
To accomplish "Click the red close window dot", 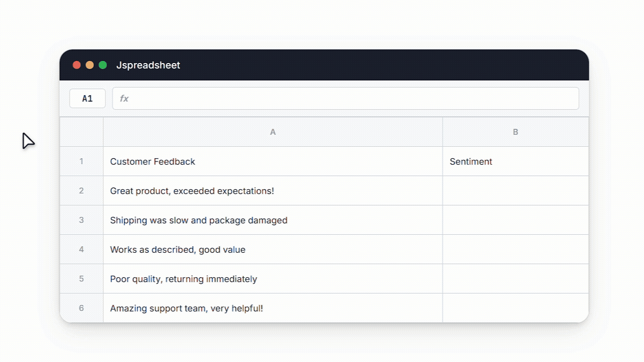I will (77, 65).
